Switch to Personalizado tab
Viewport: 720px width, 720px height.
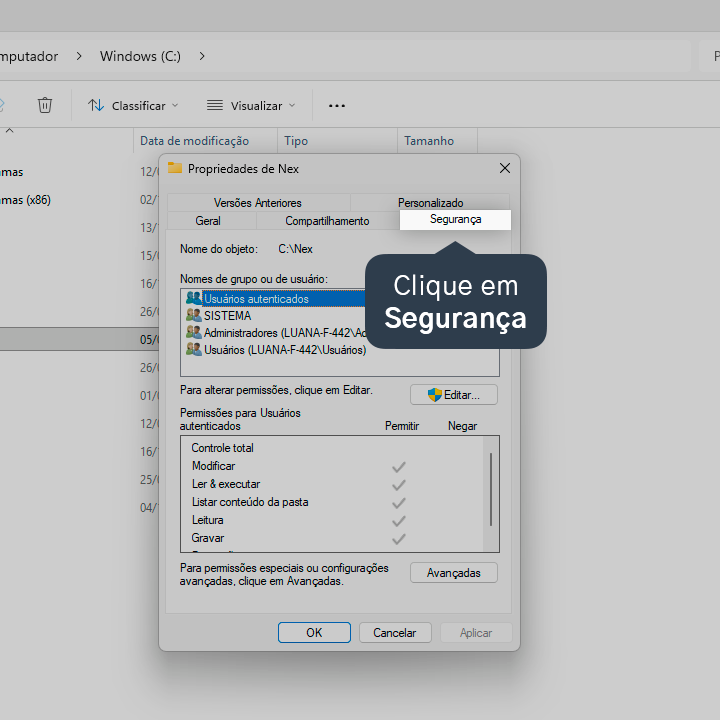[x=430, y=202]
